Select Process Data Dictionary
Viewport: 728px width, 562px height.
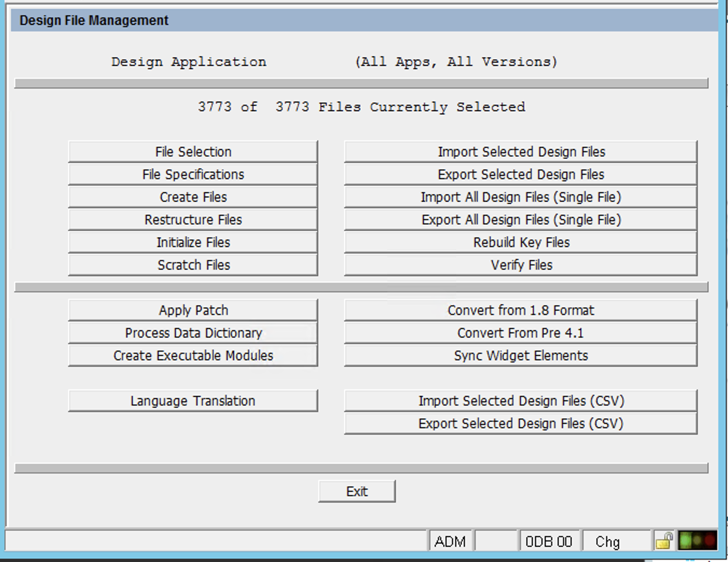point(193,333)
